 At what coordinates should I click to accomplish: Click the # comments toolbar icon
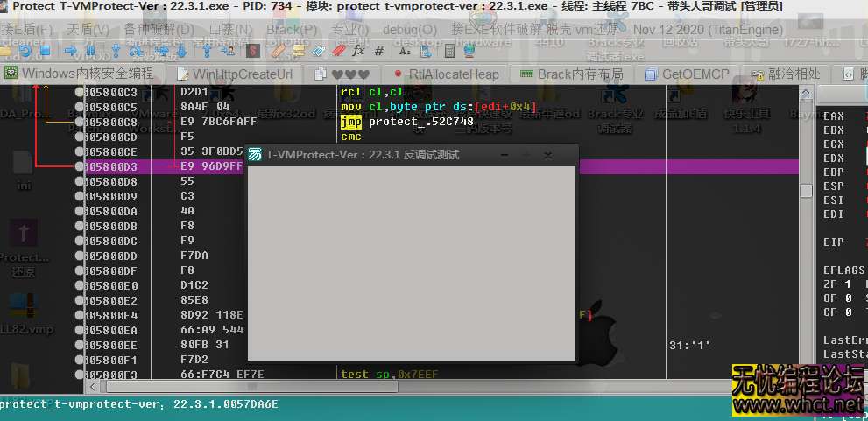[x=379, y=51]
